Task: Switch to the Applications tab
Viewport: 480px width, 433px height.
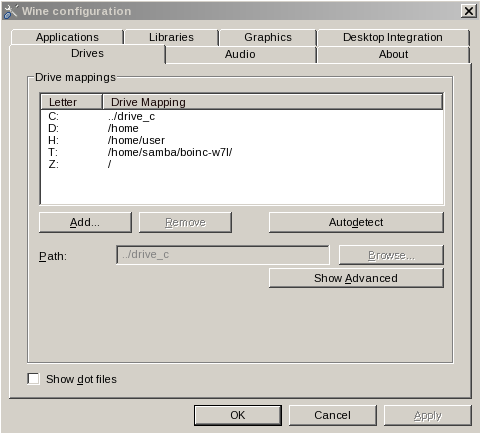Action: (67, 37)
